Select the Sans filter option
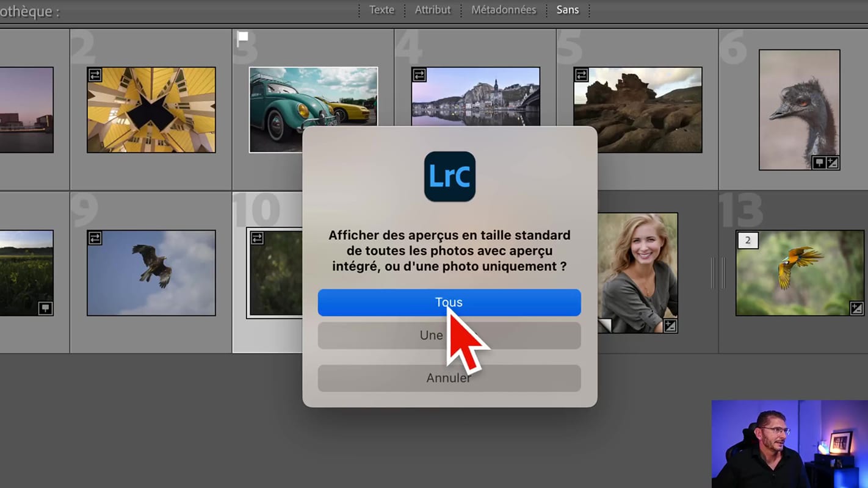 click(568, 10)
